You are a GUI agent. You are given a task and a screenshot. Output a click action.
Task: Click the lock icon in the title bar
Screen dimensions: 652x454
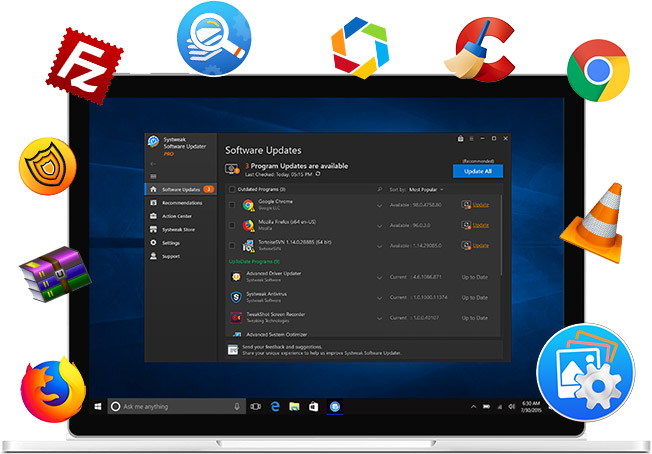[460, 138]
